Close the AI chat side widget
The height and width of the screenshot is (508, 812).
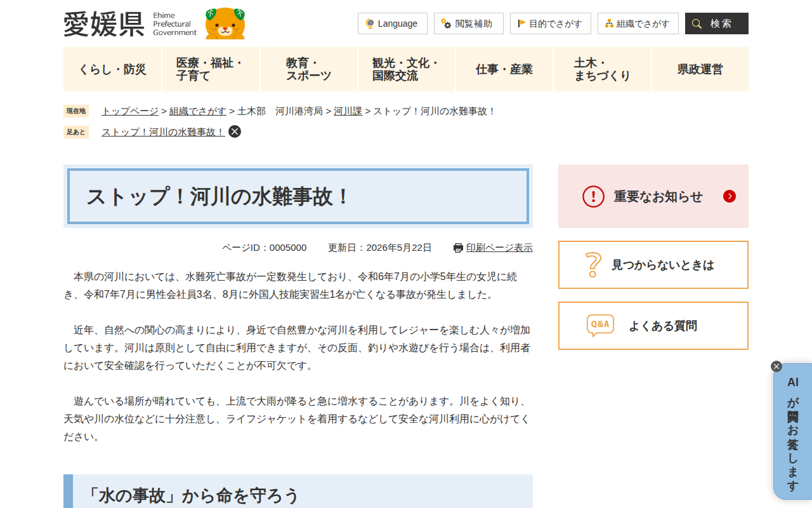click(x=776, y=366)
